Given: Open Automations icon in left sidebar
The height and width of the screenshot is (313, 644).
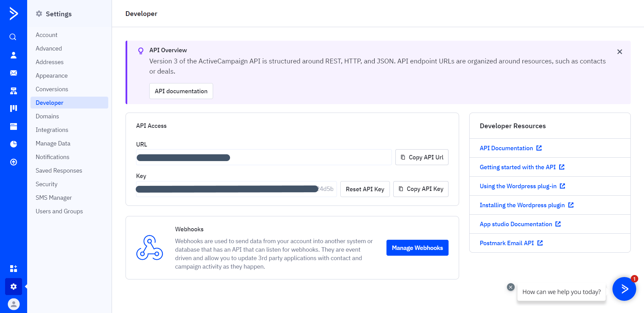Looking at the screenshot, I should tap(13, 91).
